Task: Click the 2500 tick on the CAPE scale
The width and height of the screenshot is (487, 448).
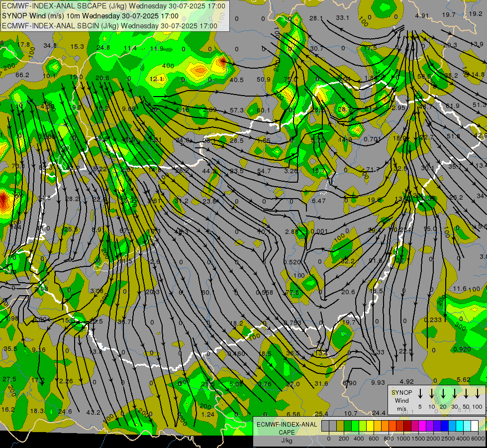Action: click(x=448, y=439)
